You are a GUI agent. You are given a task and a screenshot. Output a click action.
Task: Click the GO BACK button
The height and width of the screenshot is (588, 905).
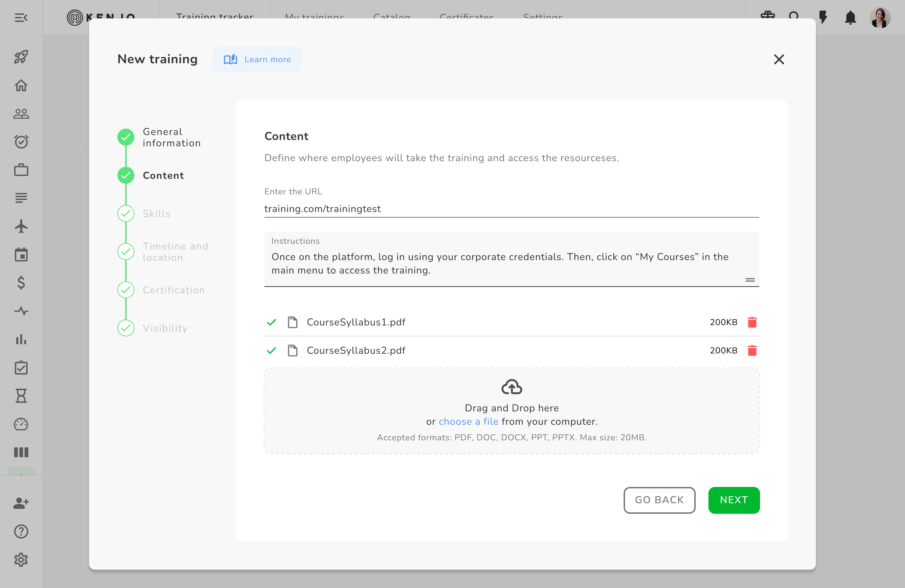(659, 500)
